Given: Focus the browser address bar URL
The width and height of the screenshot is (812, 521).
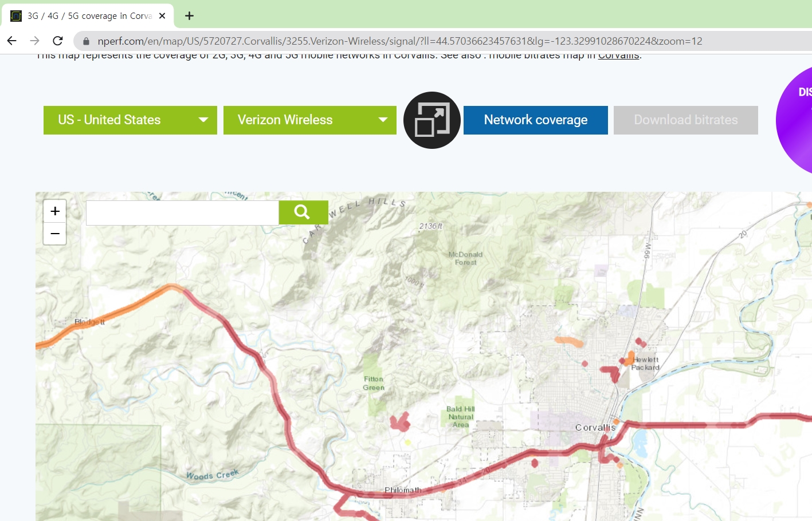Looking at the screenshot, I should tap(399, 41).
